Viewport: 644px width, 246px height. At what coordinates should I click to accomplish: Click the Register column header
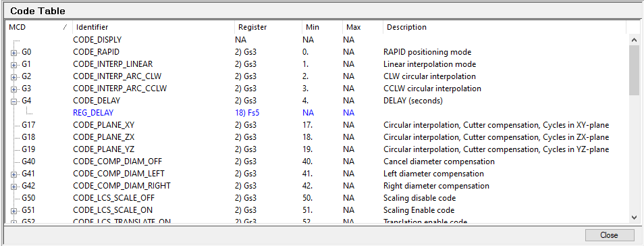coord(268,27)
